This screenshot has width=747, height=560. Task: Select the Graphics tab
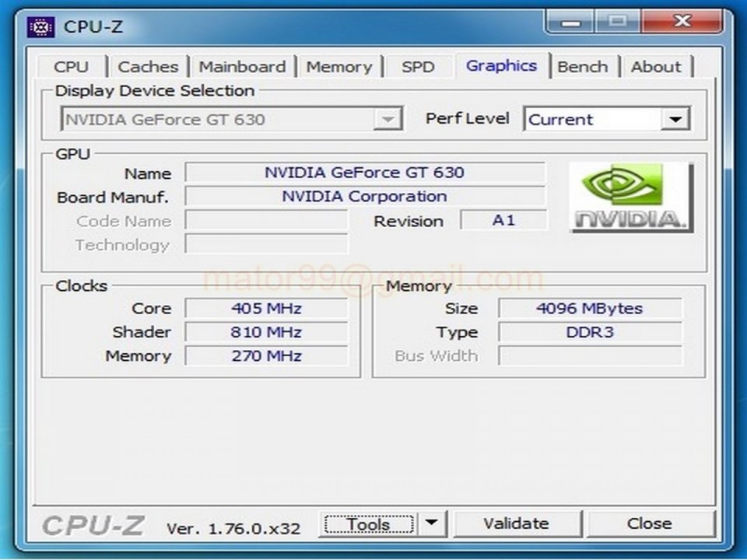click(502, 65)
